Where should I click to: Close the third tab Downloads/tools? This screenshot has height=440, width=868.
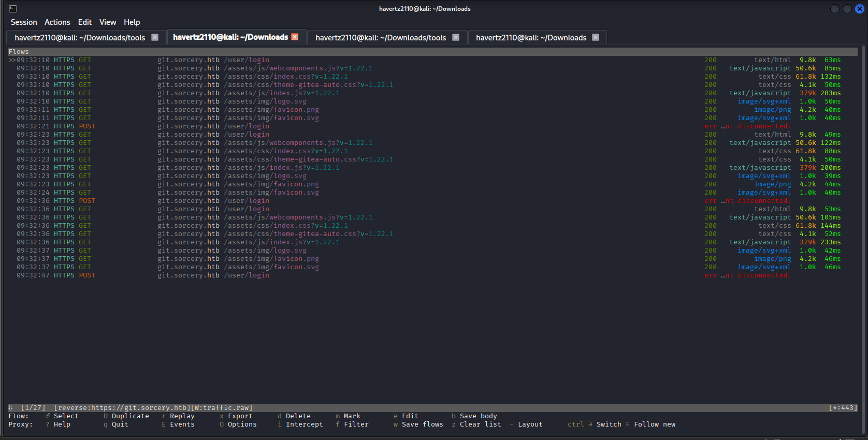coord(456,37)
